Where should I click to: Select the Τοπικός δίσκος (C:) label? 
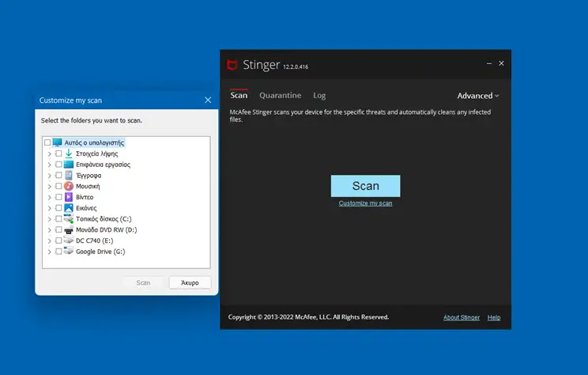(104, 219)
